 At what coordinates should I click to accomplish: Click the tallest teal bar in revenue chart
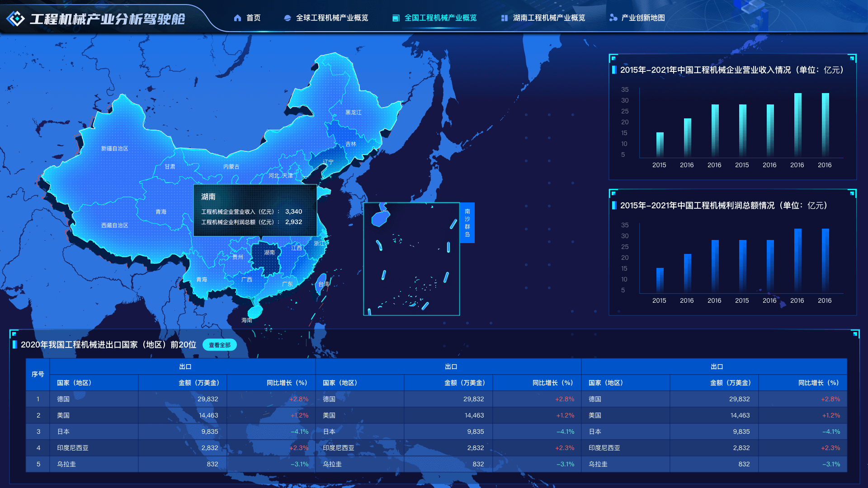(x=797, y=124)
